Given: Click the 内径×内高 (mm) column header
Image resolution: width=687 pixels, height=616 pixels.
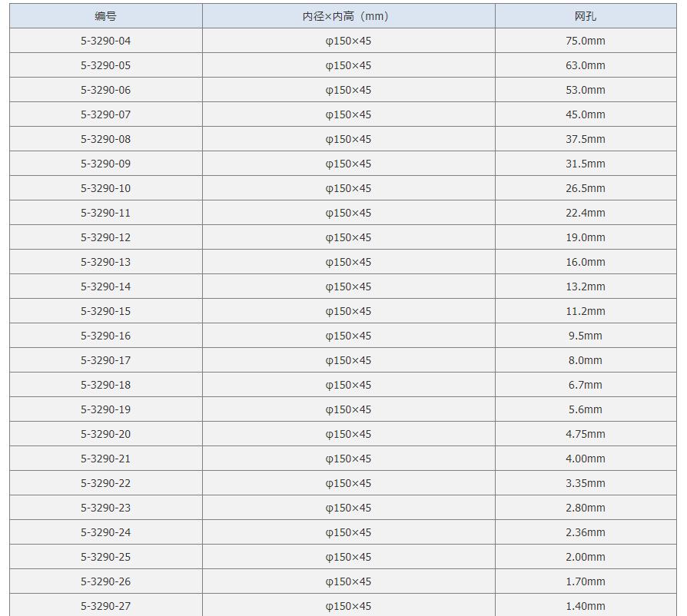Looking at the screenshot, I should tap(348, 16).
